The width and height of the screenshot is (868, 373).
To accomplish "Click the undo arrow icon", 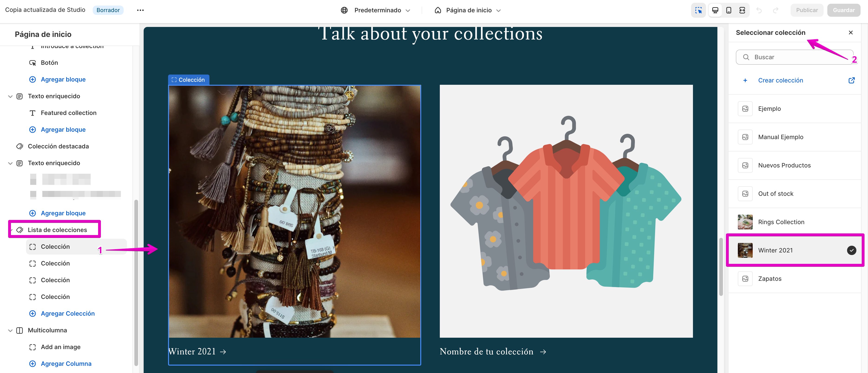I will pos(759,10).
